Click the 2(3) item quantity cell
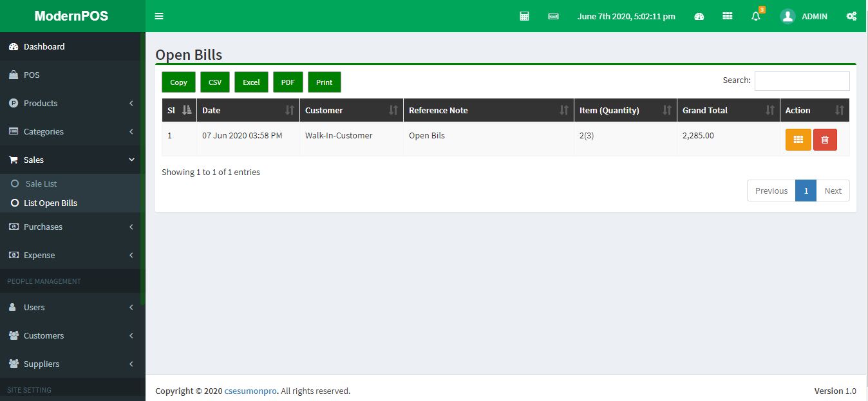Viewport: 868px width, 401px height. [x=625, y=139]
